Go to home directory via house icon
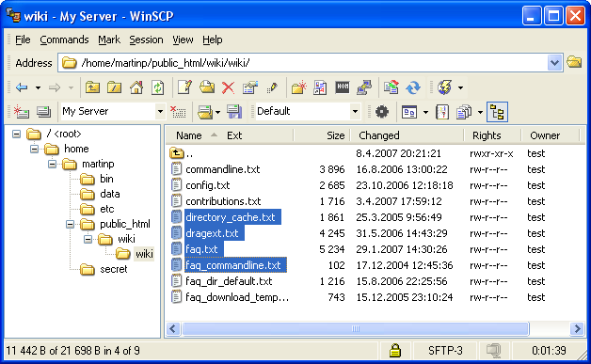Image resolution: width=591 pixels, height=364 pixels. click(x=136, y=87)
